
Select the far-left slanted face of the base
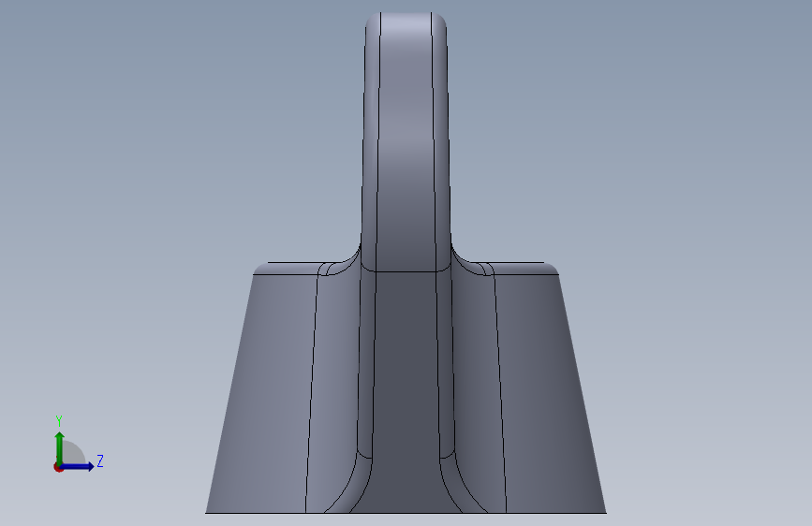pos(262,393)
